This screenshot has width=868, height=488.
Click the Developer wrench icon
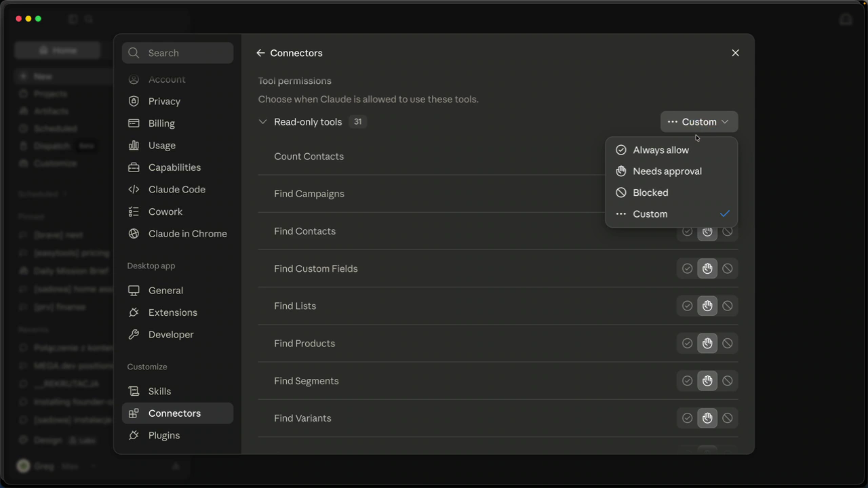click(134, 335)
